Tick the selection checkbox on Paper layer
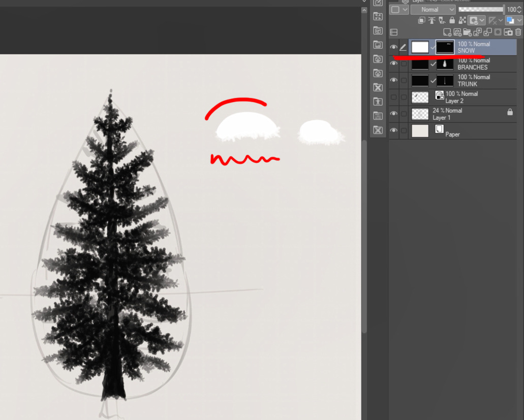This screenshot has height=420, width=524. [404, 131]
